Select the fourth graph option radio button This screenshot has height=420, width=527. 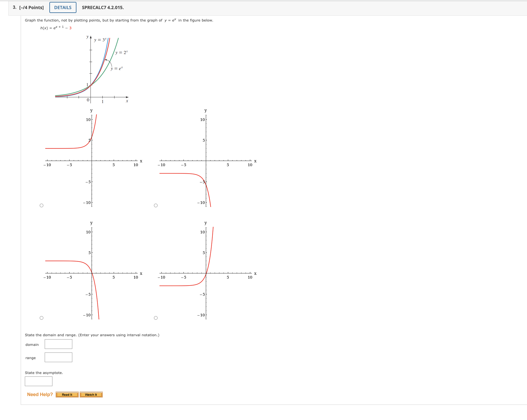pyautogui.click(x=156, y=317)
